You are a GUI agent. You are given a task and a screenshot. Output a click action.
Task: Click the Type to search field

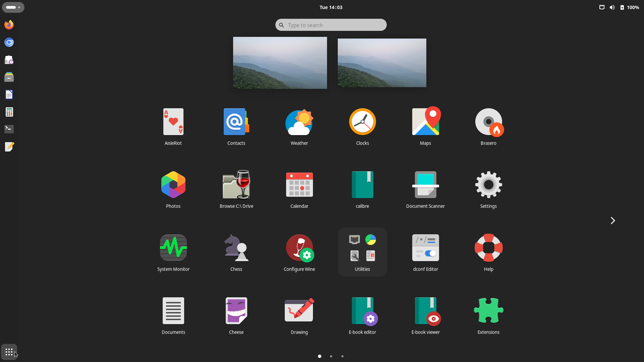click(331, 25)
